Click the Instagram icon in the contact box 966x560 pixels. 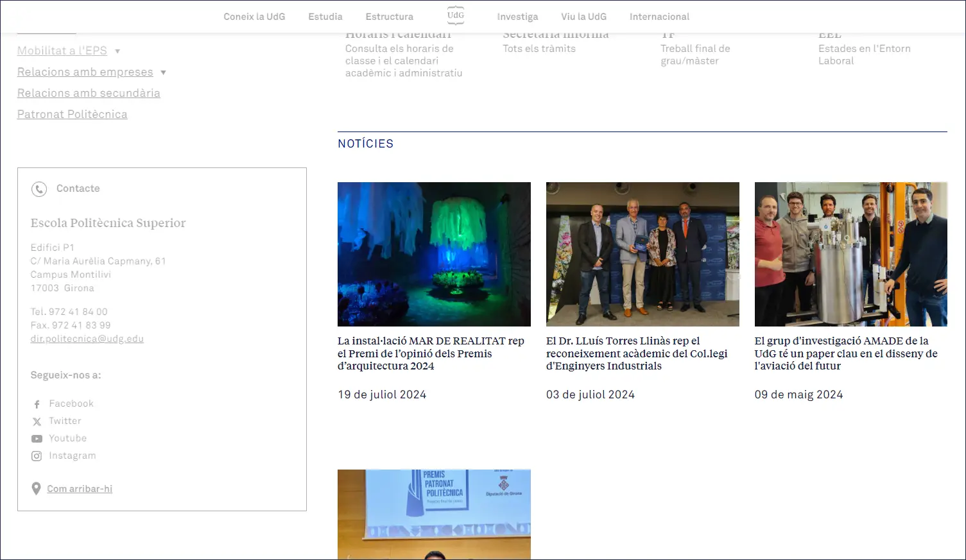pyautogui.click(x=37, y=456)
